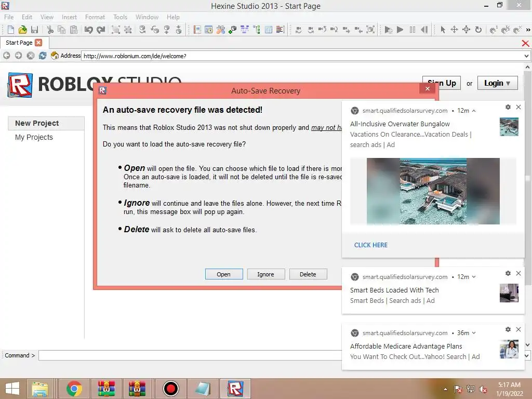Click the Open file folder icon
The image size is (532, 399).
(23, 30)
